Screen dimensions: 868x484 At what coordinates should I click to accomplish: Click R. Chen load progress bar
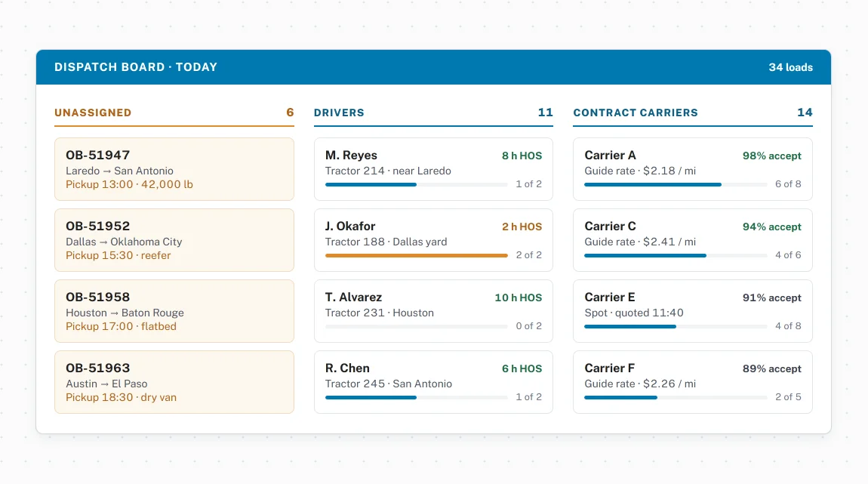click(417, 397)
